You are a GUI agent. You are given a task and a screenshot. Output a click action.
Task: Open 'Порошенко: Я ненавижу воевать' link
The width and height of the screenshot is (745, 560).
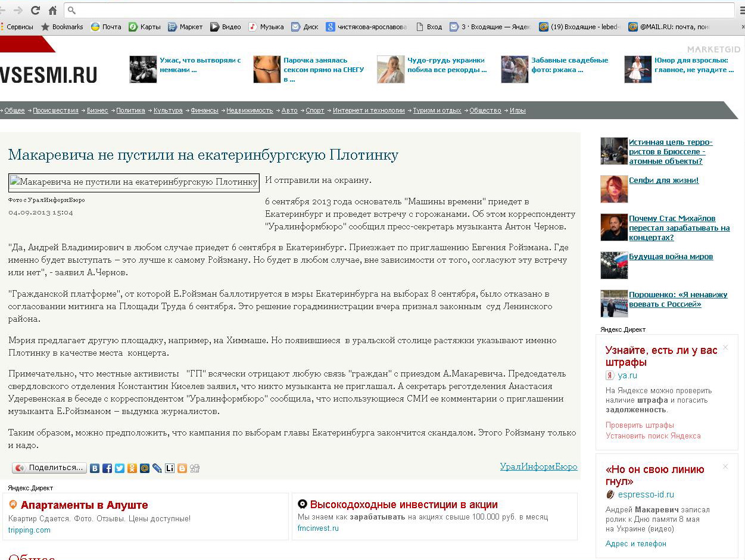[x=678, y=299]
